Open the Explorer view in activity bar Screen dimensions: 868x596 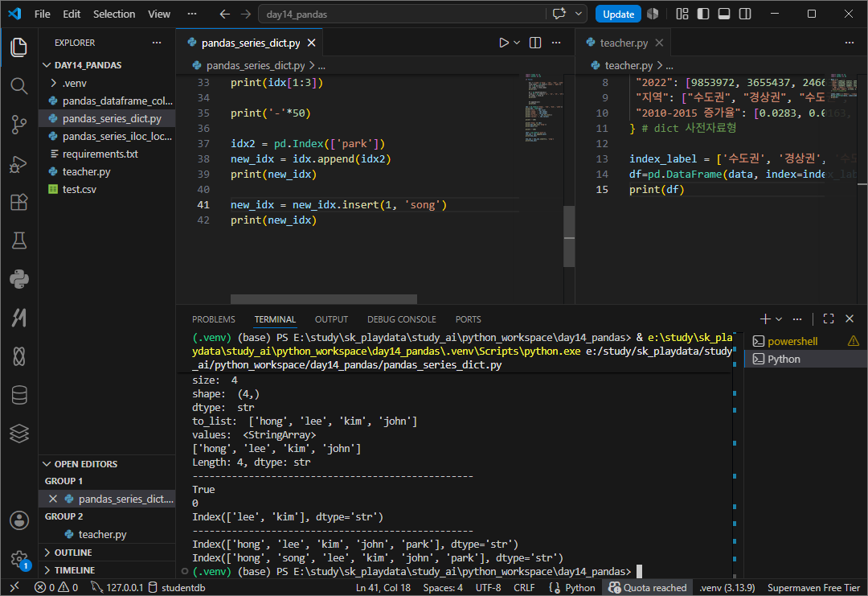18,47
